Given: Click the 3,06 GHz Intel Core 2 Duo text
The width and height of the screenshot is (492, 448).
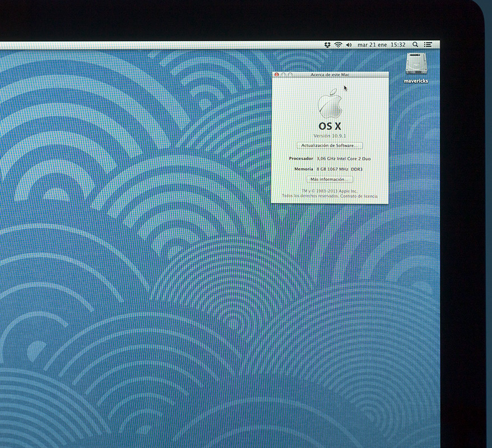Looking at the screenshot, I should [344, 158].
